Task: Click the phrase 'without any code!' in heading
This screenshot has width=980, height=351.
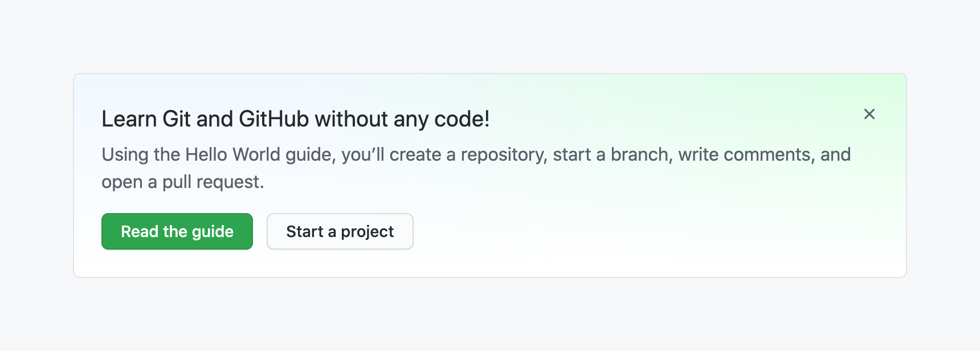Action: [402, 119]
